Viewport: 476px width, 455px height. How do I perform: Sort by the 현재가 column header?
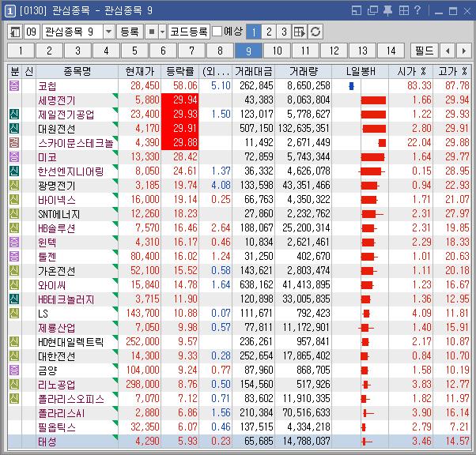pyautogui.click(x=140, y=72)
